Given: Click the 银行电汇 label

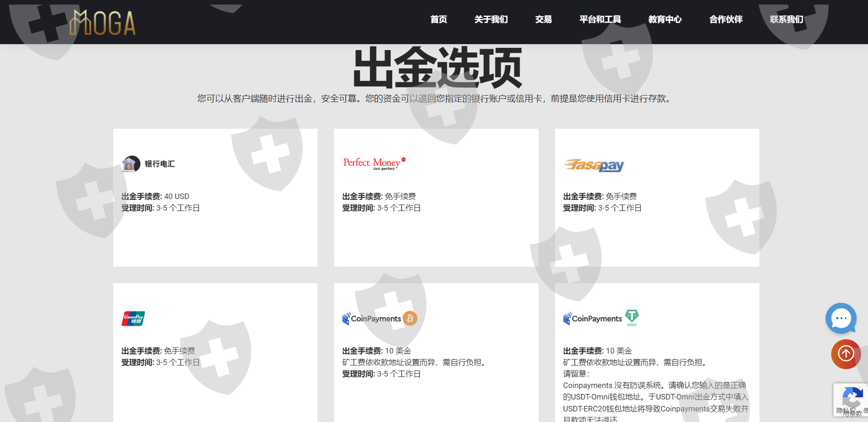Looking at the screenshot, I should [x=160, y=164].
